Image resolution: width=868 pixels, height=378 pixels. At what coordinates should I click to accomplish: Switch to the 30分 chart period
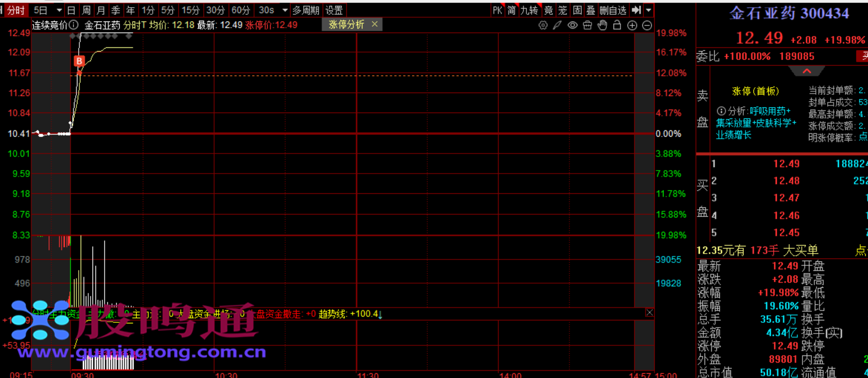coord(216,10)
